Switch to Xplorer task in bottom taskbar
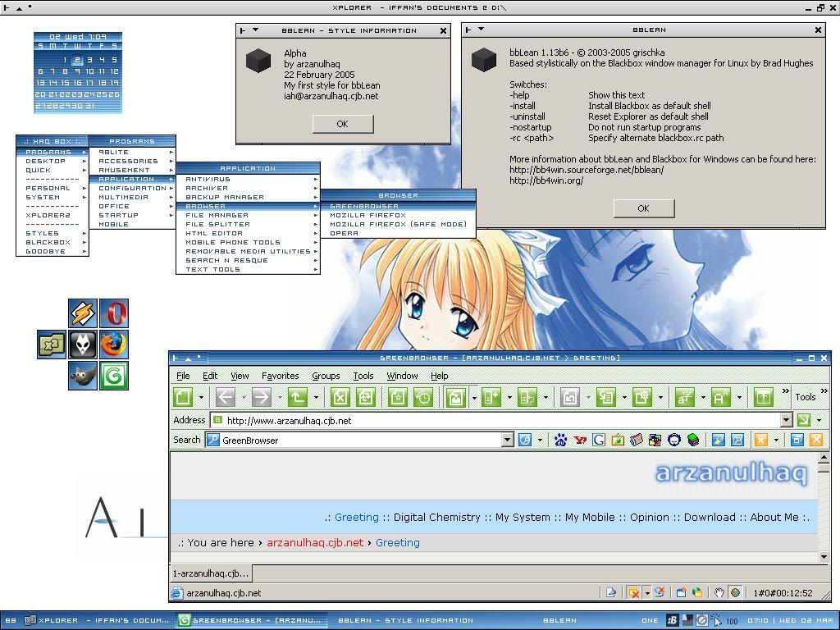 [x=97, y=620]
